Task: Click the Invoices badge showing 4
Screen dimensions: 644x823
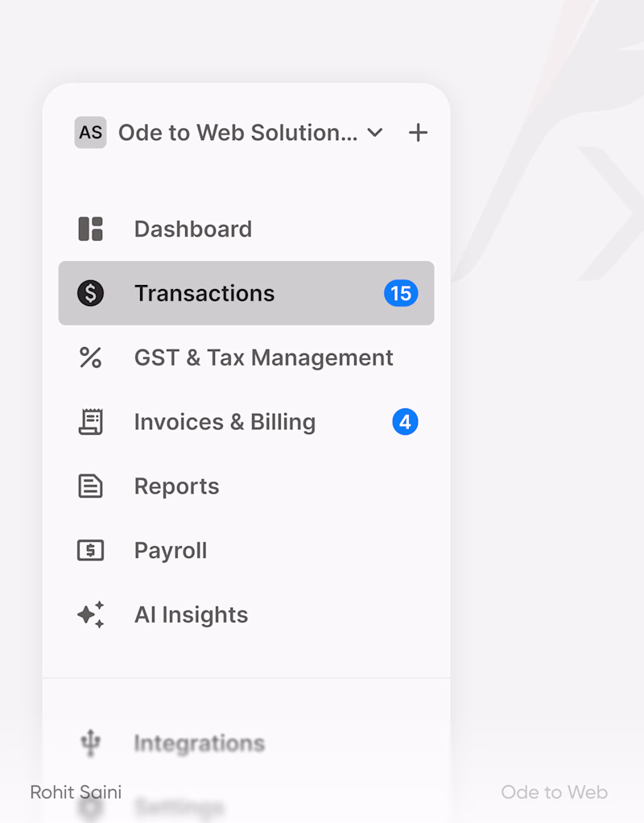Action: [405, 422]
